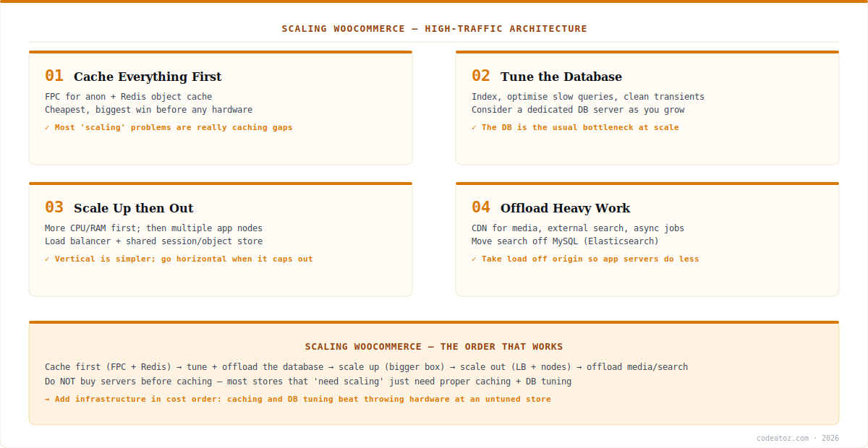The height and width of the screenshot is (448, 868).
Task: Select the heading 'Scale Up then Out'
Action: coord(134,208)
